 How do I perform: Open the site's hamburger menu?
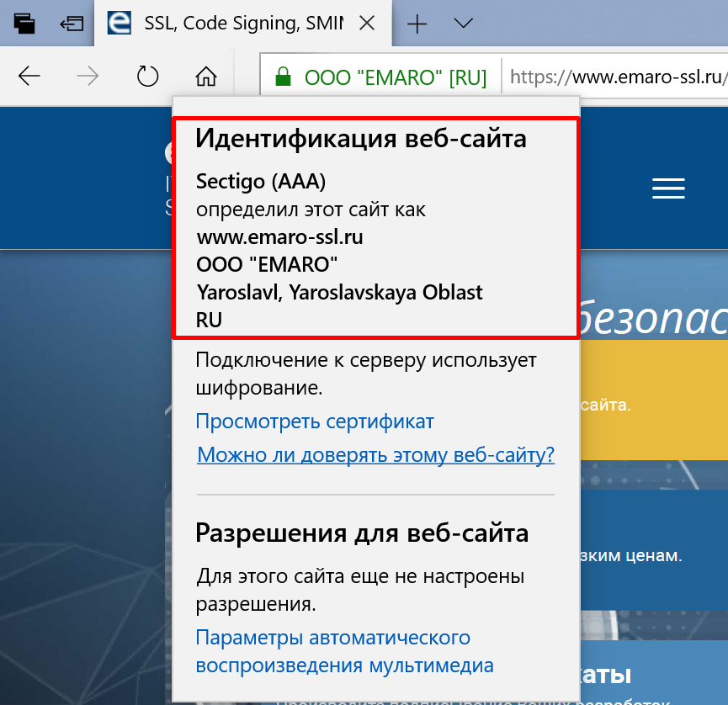click(x=668, y=188)
